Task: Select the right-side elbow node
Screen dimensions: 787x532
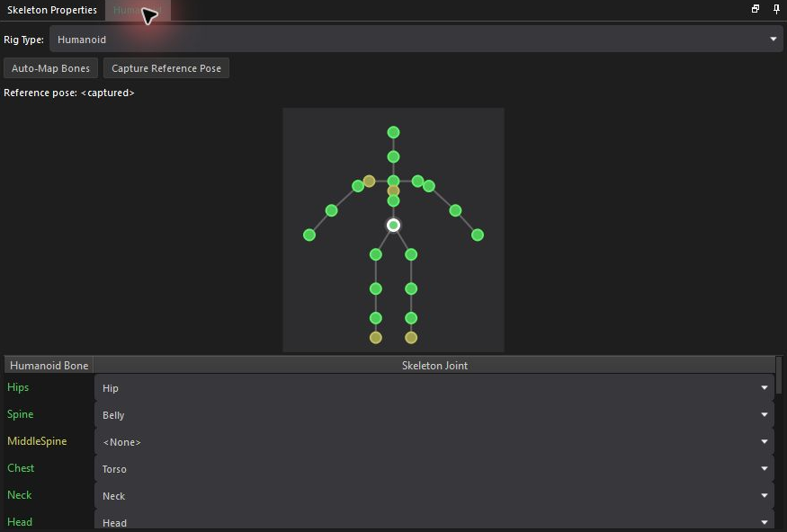Action: coord(455,210)
